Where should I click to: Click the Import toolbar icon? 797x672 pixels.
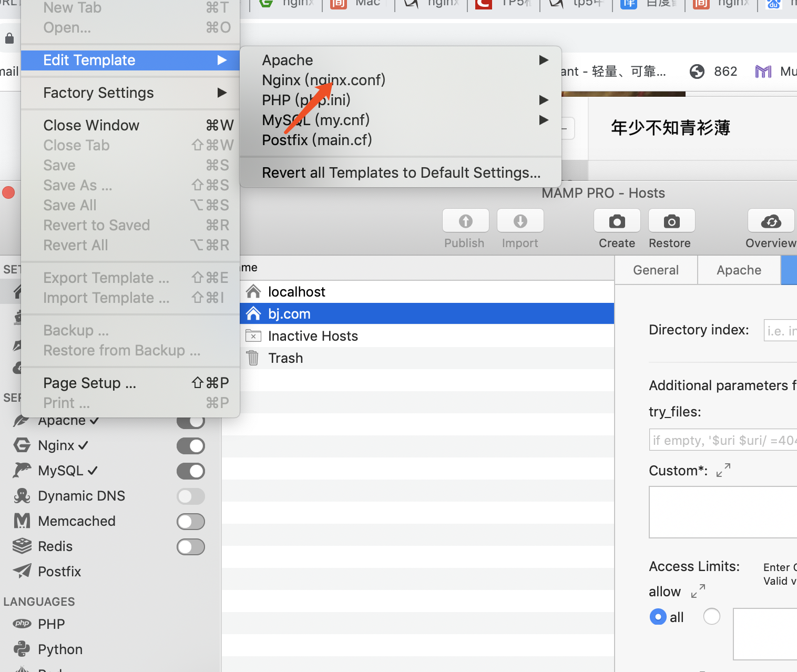(520, 221)
